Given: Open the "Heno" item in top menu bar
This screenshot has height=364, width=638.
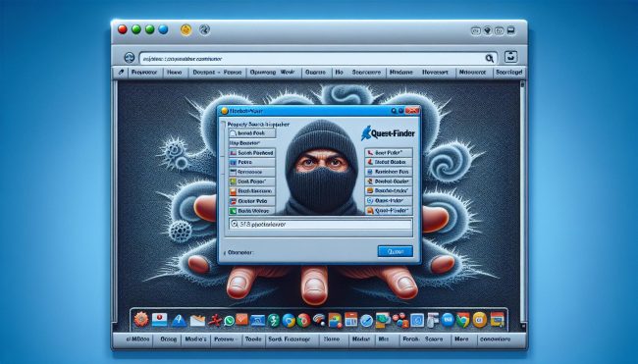Looking at the screenshot, I should (175, 72).
